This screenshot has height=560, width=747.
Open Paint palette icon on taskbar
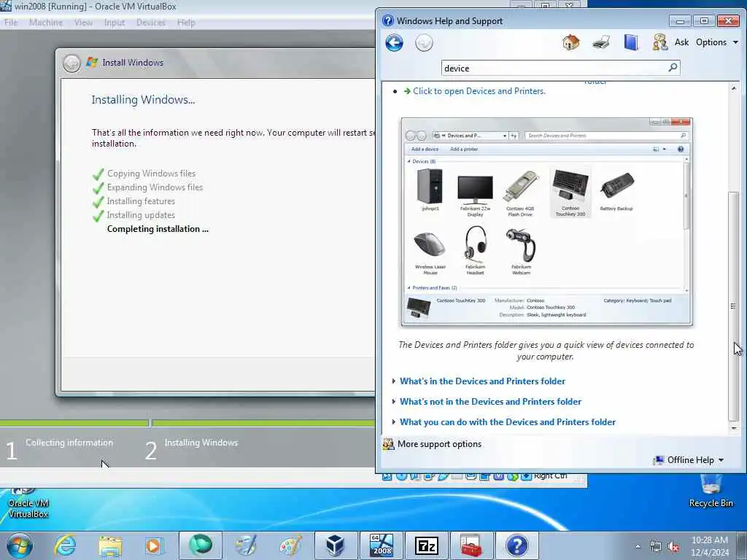(290, 545)
